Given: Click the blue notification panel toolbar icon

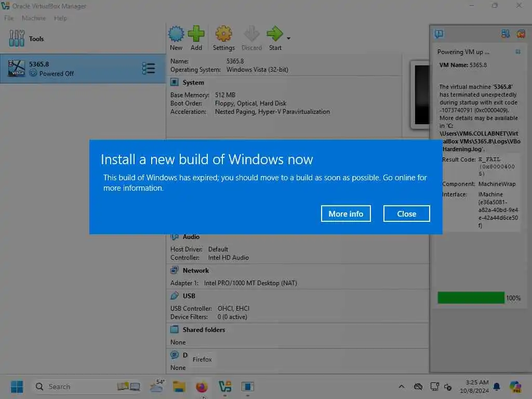Looking at the screenshot, I should point(505,34).
